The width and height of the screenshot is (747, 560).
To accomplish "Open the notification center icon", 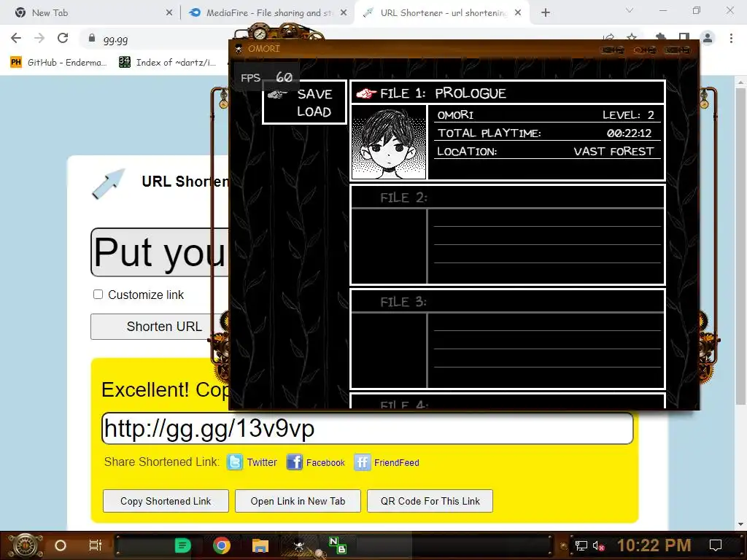I will coord(715,545).
